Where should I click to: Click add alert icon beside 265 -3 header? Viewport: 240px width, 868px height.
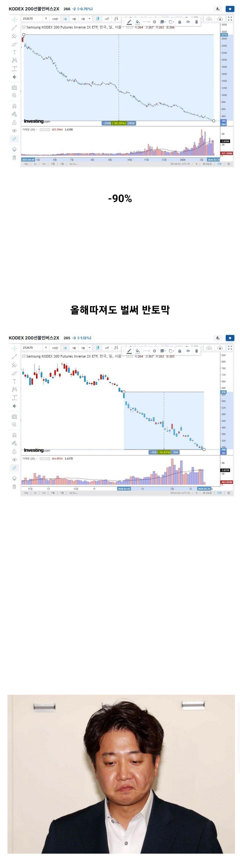point(218,338)
